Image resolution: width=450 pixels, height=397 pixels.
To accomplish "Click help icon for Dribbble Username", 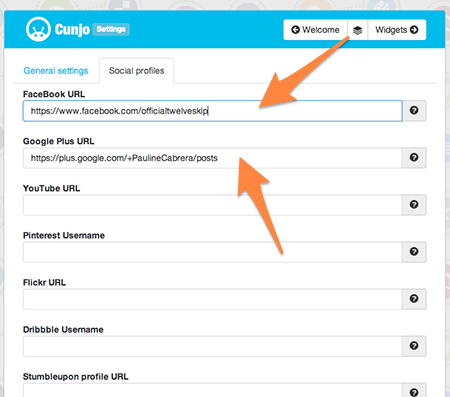I will (x=414, y=345).
